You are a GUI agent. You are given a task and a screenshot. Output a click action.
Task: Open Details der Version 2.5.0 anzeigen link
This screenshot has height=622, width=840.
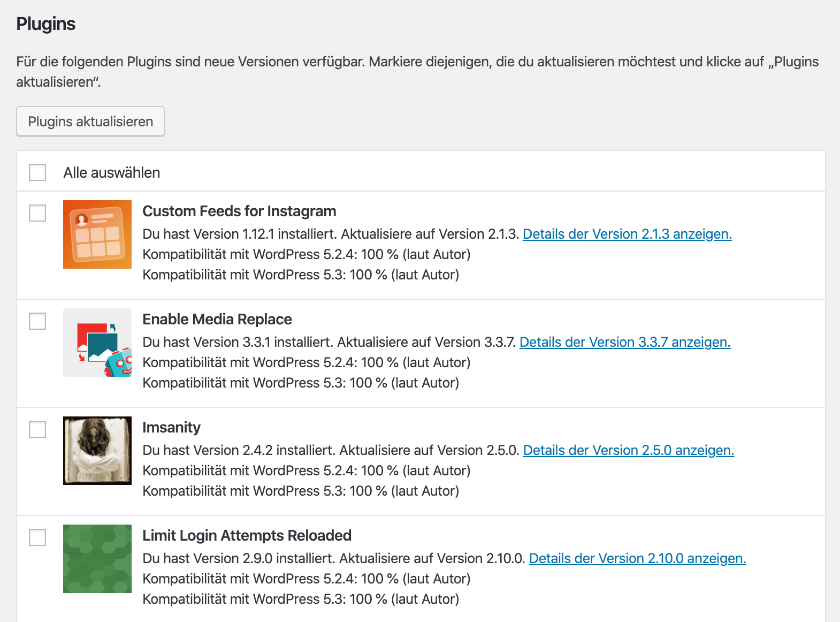tap(629, 450)
